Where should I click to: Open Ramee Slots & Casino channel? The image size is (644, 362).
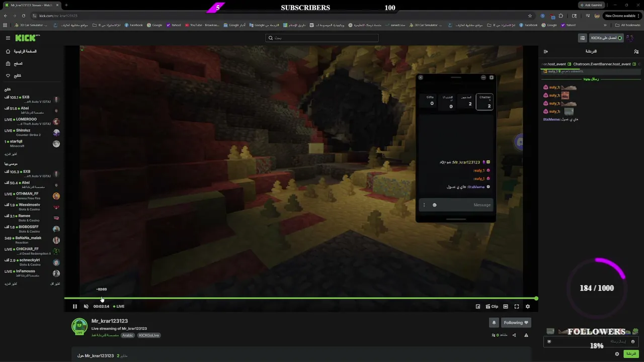[x=32, y=218]
